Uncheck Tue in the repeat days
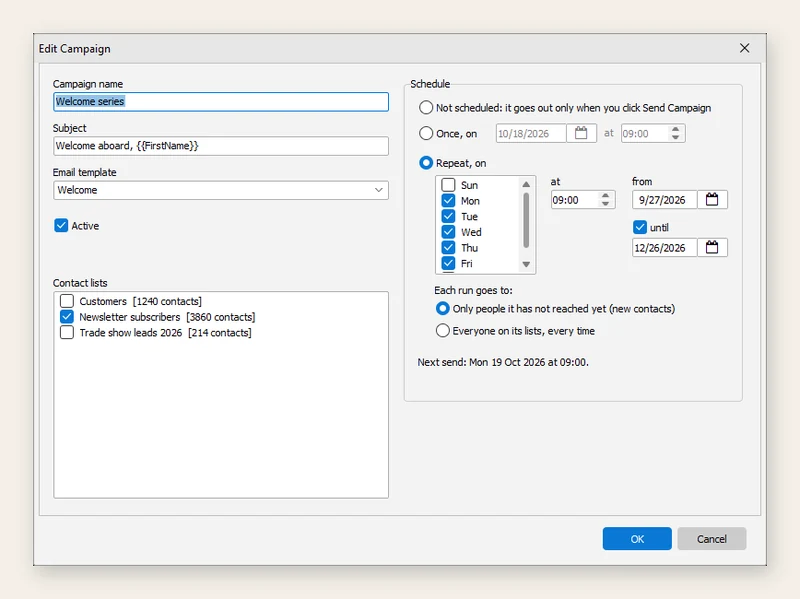800x599 pixels. click(448, 216)
